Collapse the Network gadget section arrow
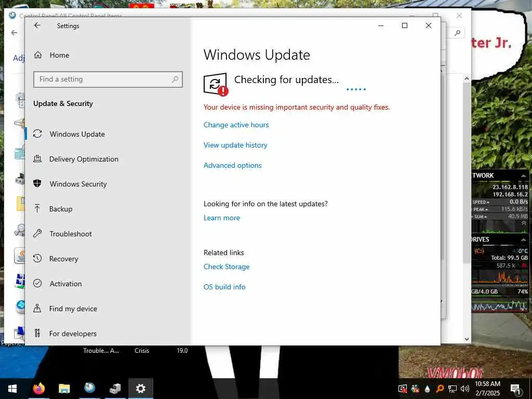The width and height of the screenshot is (532, 399). tap(524, 176)
